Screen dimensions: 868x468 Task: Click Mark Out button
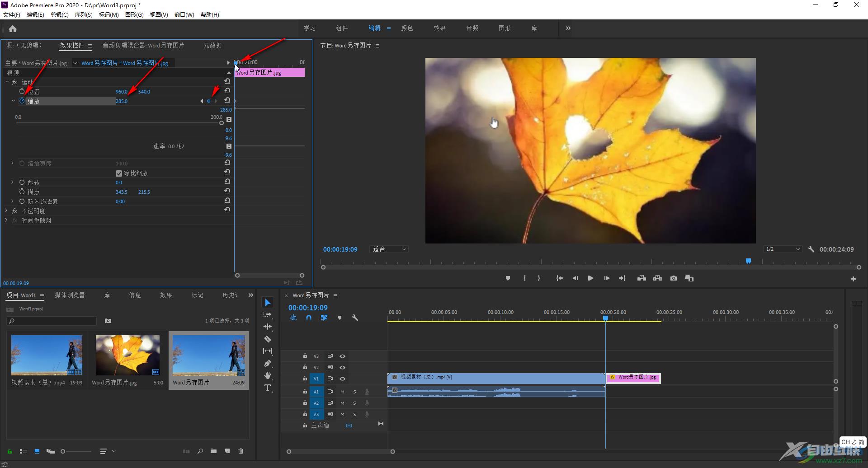tap(539, 278)
